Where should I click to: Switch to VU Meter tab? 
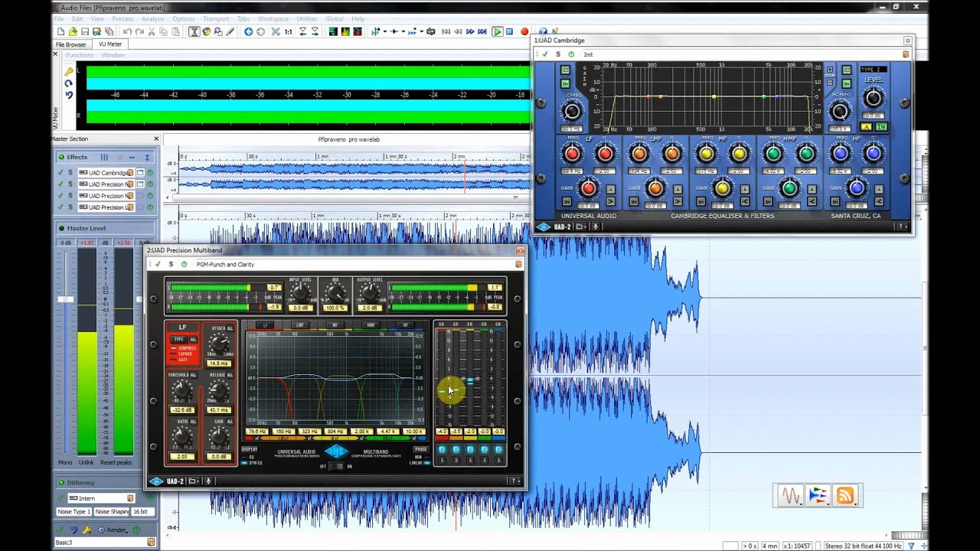(110, 44)
